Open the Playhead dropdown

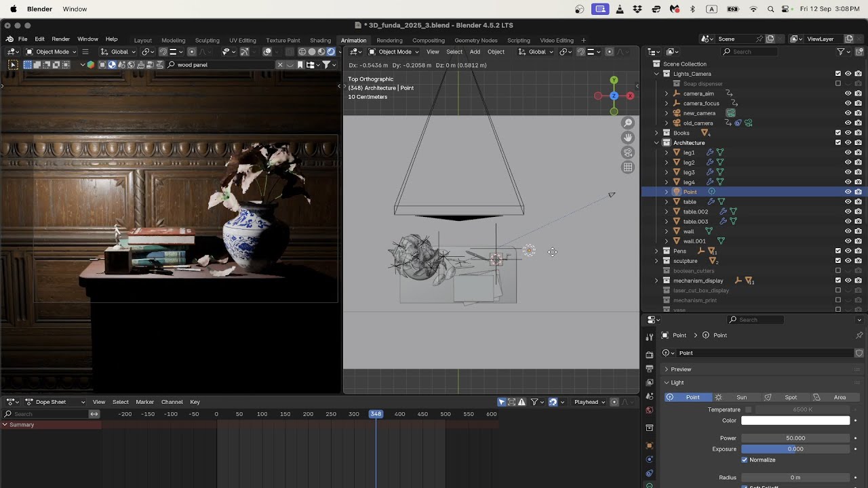(x=589, y=402)
